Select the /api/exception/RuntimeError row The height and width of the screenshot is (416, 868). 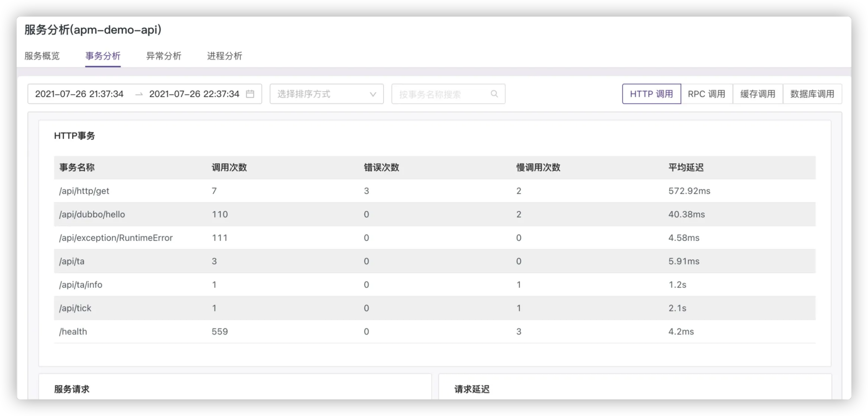(x=116, y=238)
